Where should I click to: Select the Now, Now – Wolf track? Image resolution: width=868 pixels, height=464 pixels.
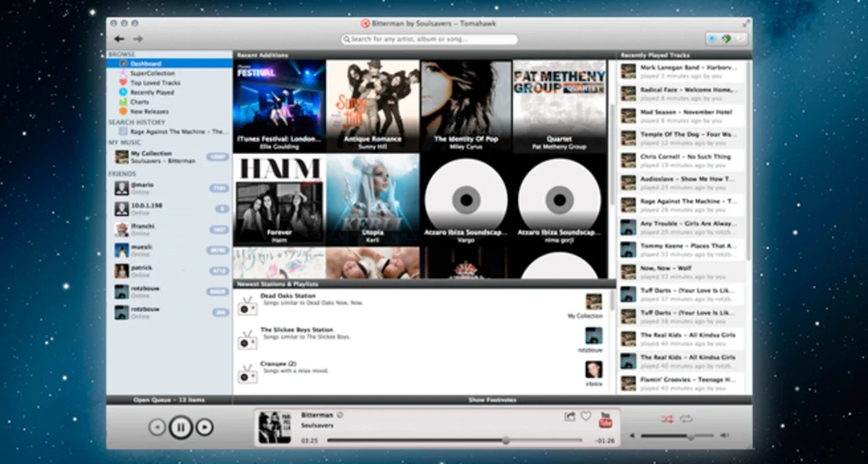coord(682,272)
